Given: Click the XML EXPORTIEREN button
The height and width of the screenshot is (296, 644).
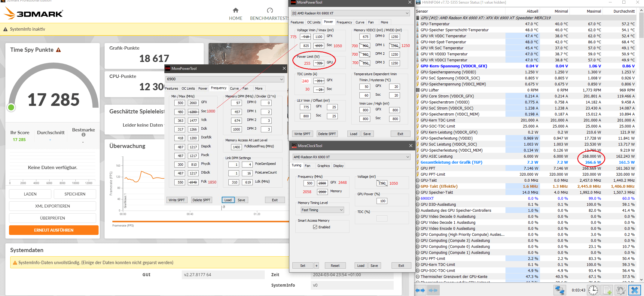Looking at the screenshot, I should coord(53,206).
